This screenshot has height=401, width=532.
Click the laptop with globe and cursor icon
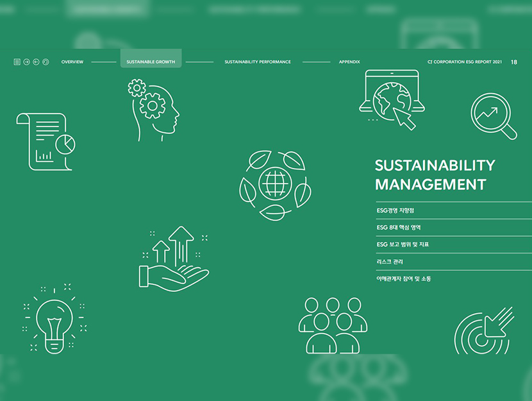click(391, 99)
